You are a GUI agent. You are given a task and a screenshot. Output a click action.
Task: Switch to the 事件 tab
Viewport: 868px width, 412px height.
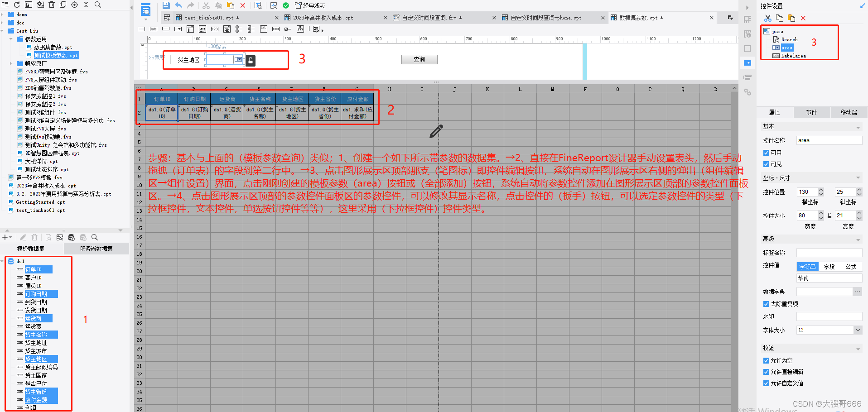click(811, 112)
